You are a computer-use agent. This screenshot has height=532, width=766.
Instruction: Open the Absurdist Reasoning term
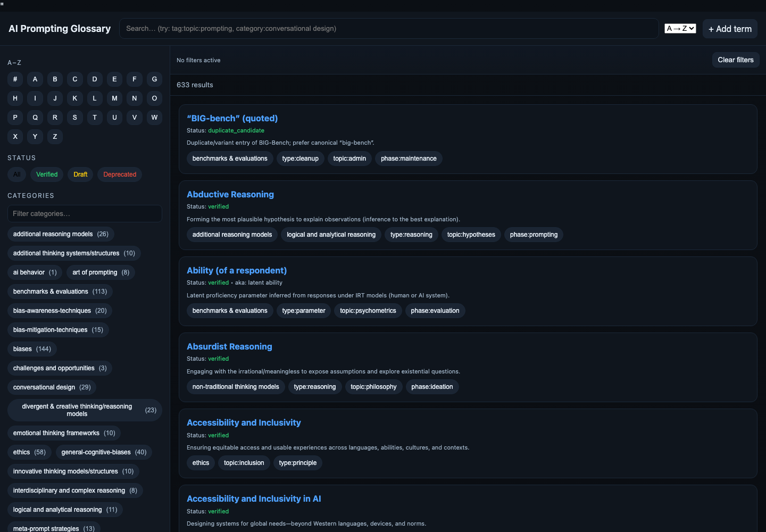(229, 346)
